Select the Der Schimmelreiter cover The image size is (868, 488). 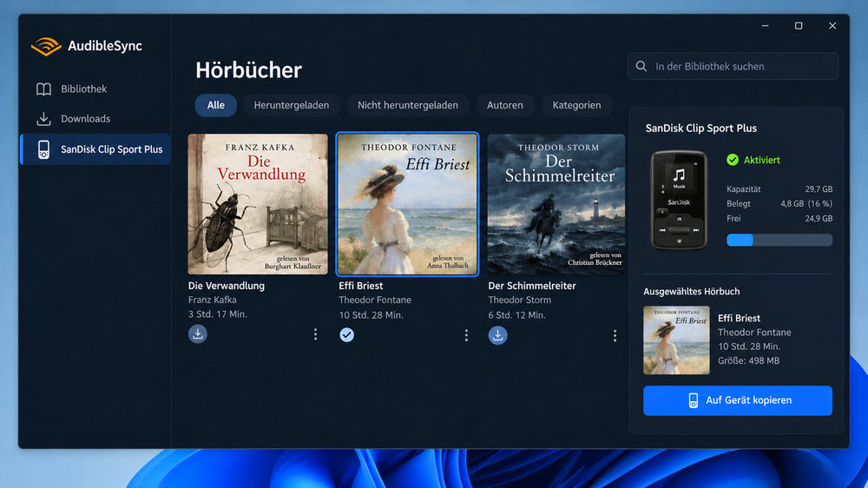click(x=556, y=204)
